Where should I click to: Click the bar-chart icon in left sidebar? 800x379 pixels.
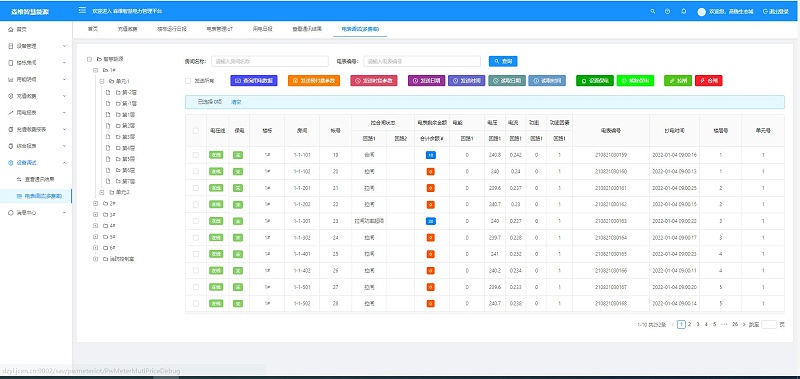click(x=11, y=80)
